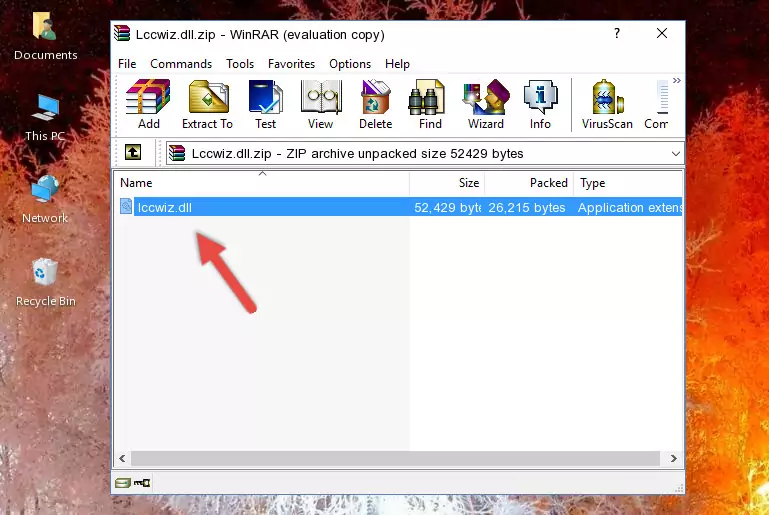Expand hidden toolbar buttons chevron
The height and width of the screenshot is (515, 769).
pos(677,80)
